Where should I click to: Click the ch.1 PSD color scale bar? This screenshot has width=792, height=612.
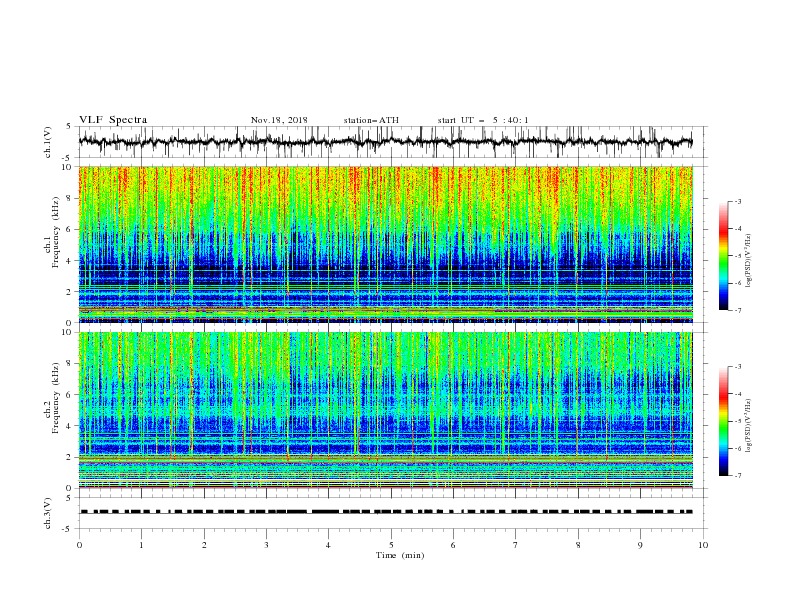coord(723,256)
